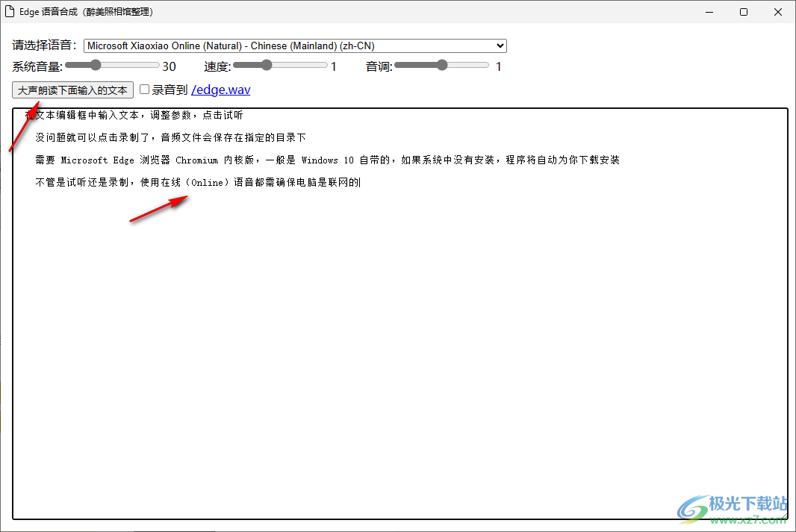Click the www.xz7.com watermark text
Viewport: 796px width, 532px height.
coord(747,520)
